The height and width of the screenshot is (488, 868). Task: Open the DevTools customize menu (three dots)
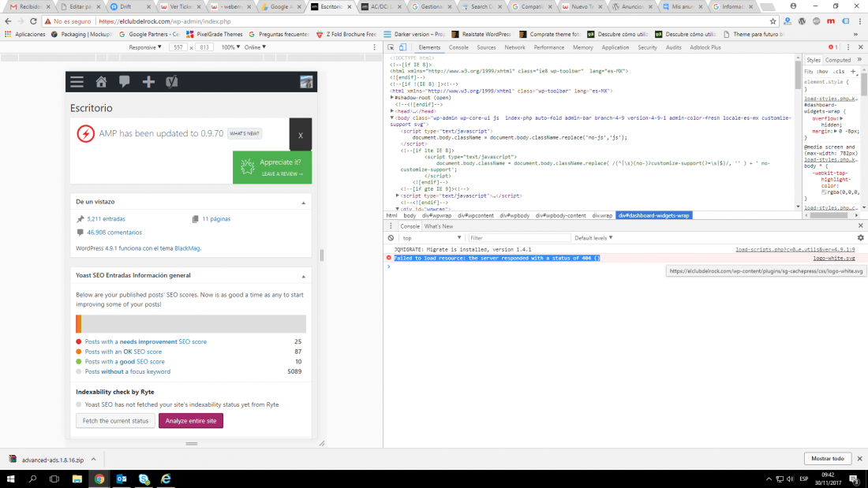(x=848, y=47)
